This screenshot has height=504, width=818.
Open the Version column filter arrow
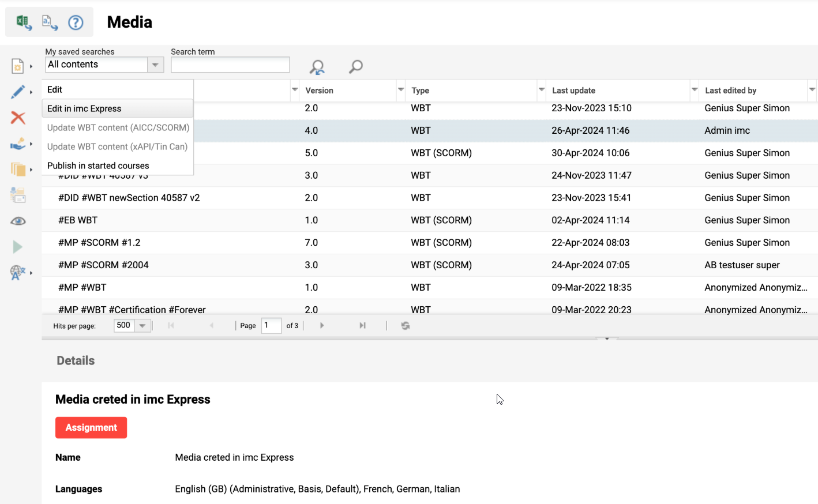(400, 91)
